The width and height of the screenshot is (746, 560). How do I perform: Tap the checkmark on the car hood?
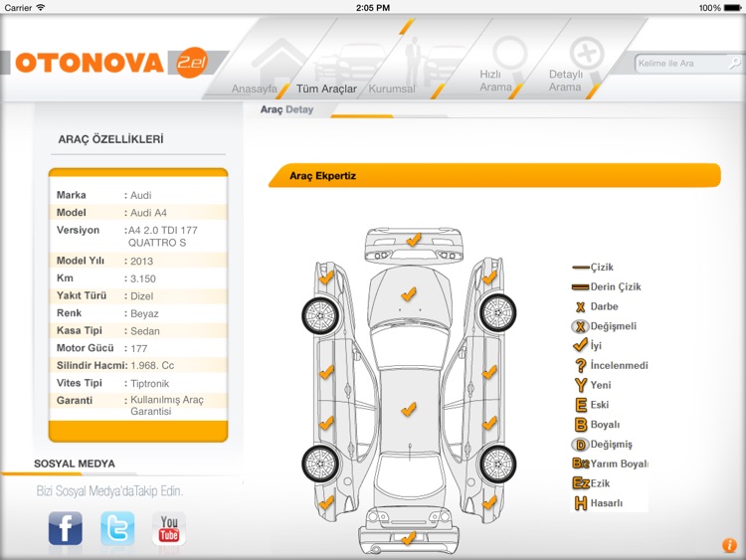click(x=408, y=294)
